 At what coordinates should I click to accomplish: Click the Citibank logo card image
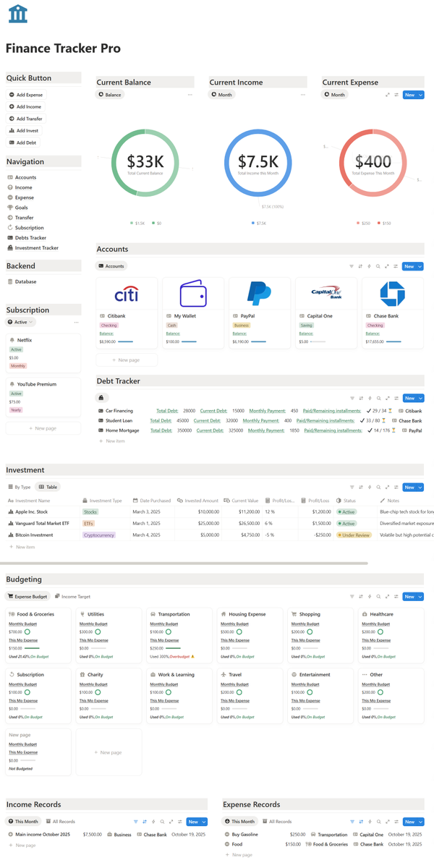point(127,294)
